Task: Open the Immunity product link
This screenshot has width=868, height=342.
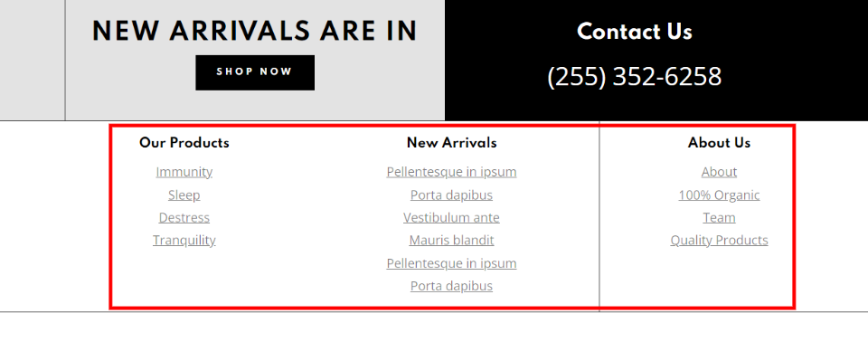Action: [184, 172]
